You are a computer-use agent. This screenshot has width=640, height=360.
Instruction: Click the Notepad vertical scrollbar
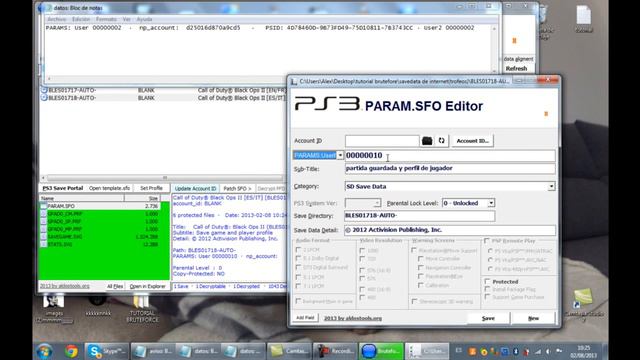tap(495, 49)
